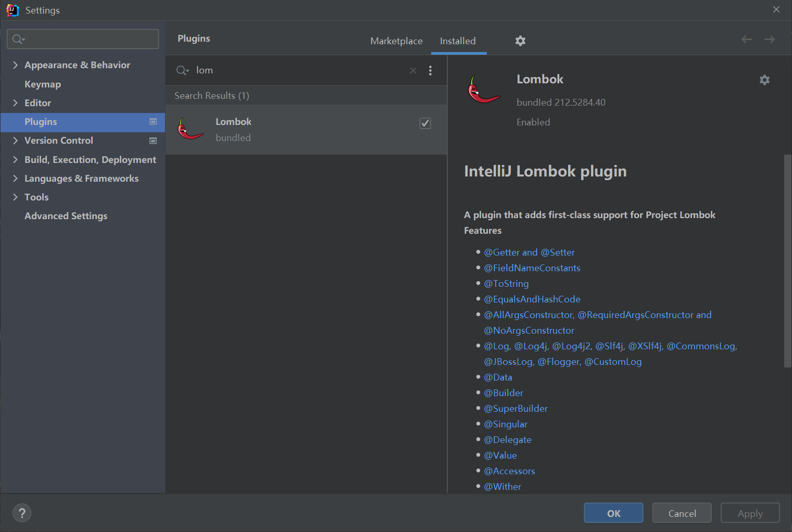The image size is (792, 532).
Task: Select Advanced Settings in tree
Action: 66,216
